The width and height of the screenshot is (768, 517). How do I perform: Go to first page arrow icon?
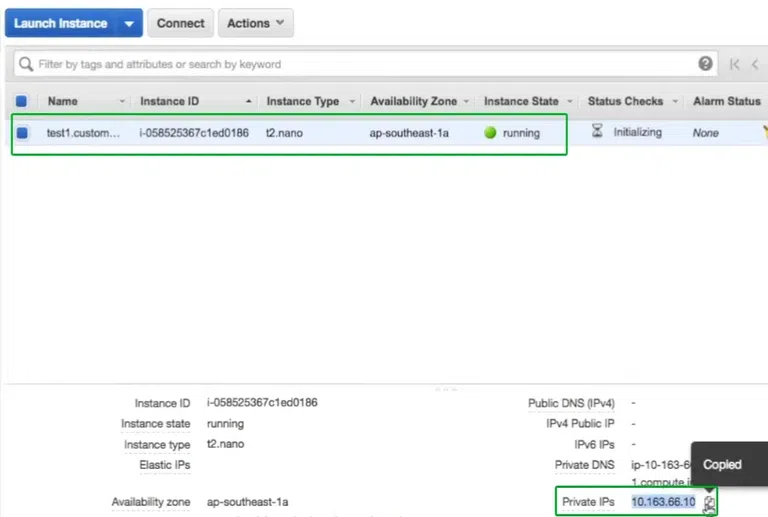(734, 64)
